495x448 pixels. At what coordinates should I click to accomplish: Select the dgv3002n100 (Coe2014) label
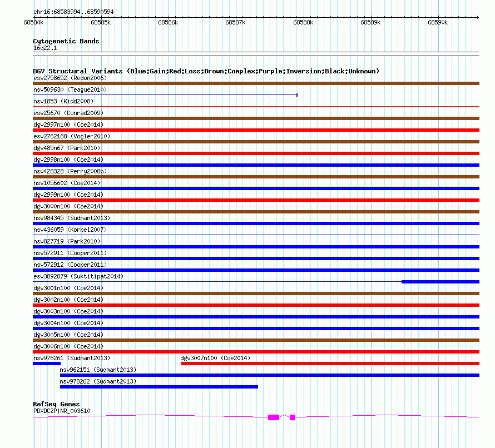(68, 300)
